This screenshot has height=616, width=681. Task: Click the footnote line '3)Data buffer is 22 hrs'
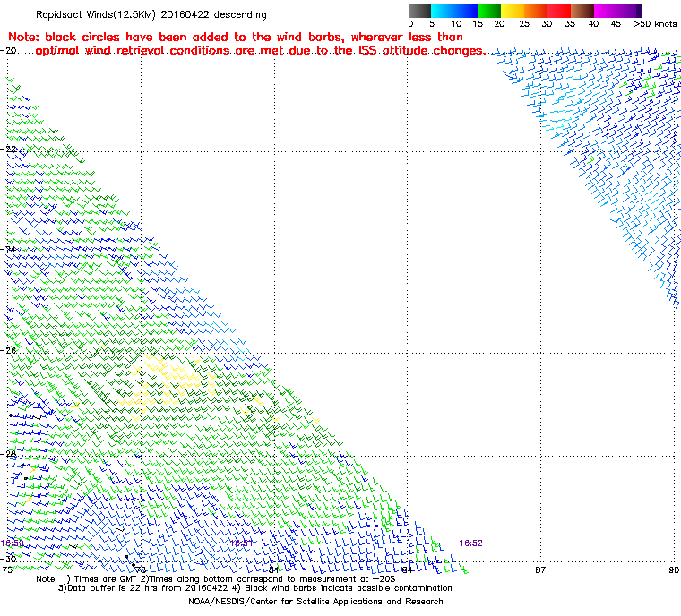pyautogui.click(x=255, y=588)
